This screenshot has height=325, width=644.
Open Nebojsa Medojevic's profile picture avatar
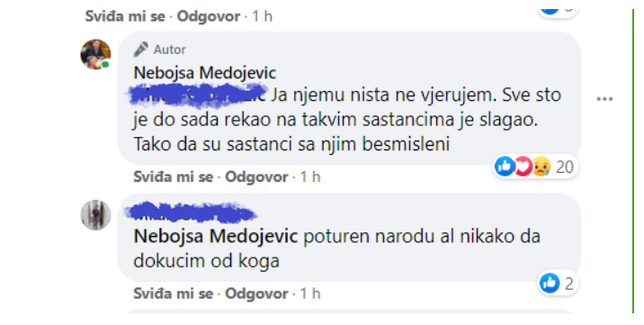tap(95, 54)
